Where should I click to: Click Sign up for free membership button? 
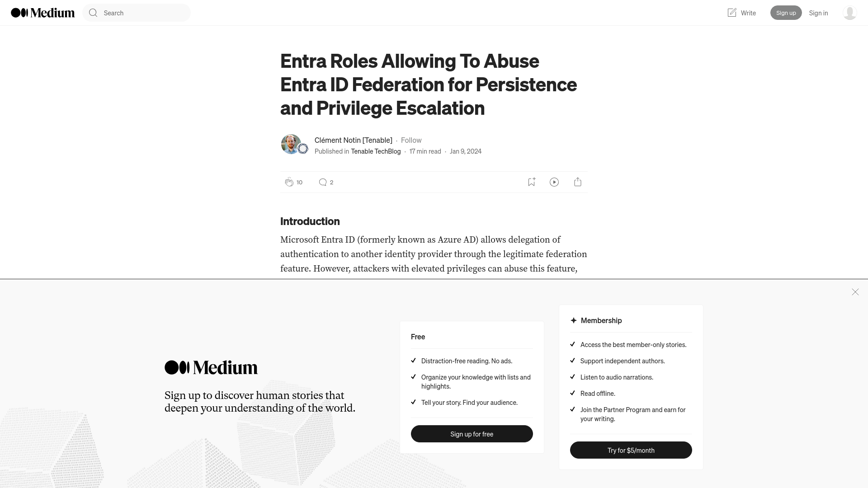tap(472, 434)
